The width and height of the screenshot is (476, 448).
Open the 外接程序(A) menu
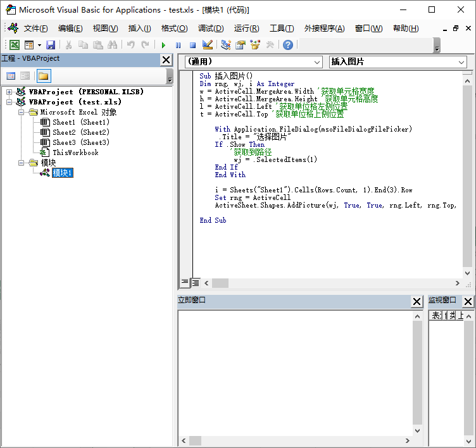pyautogui.click(x=324, y=28)
